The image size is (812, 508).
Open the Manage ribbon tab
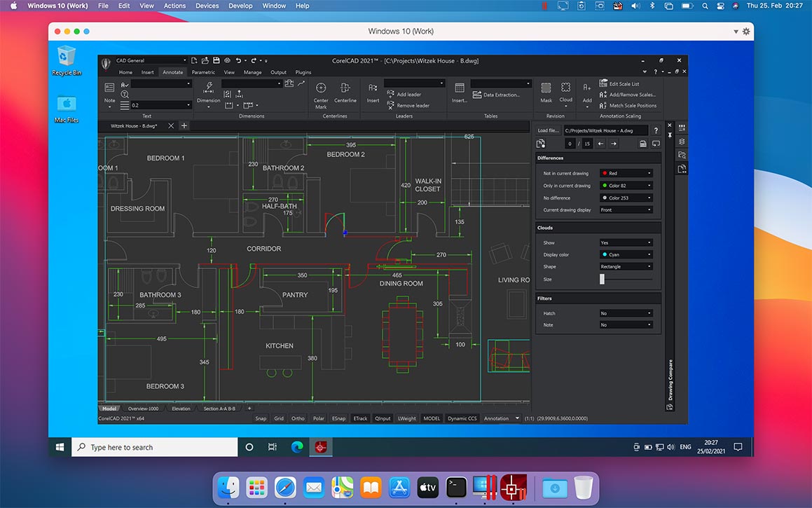(253, 72)
